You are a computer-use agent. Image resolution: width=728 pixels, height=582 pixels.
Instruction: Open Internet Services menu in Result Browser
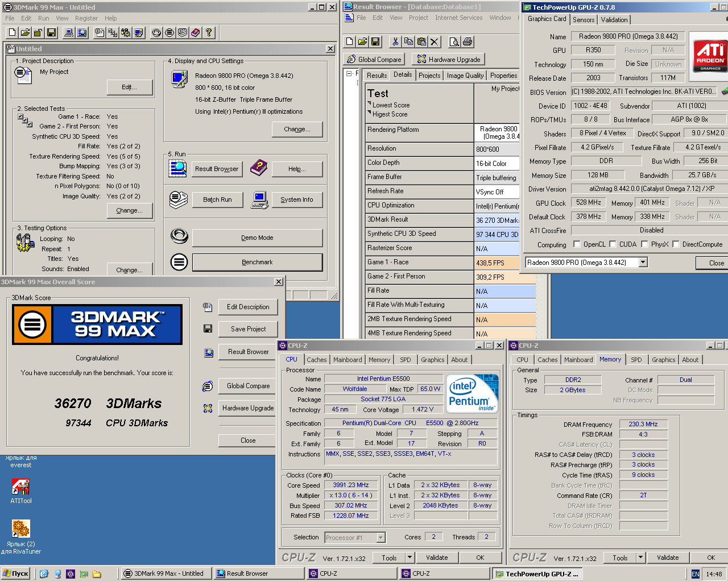(459, 18)
